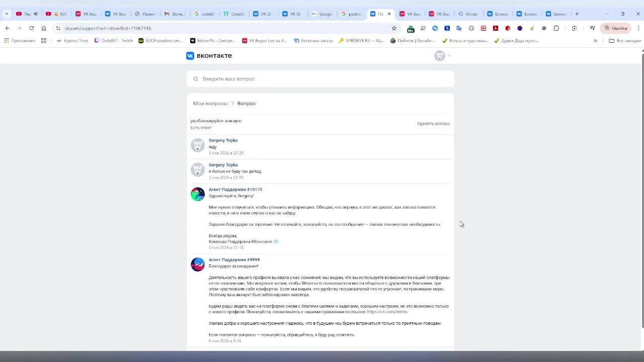Open 'Дуда и Дада мульт...' bookmark

tap(516, 40)
